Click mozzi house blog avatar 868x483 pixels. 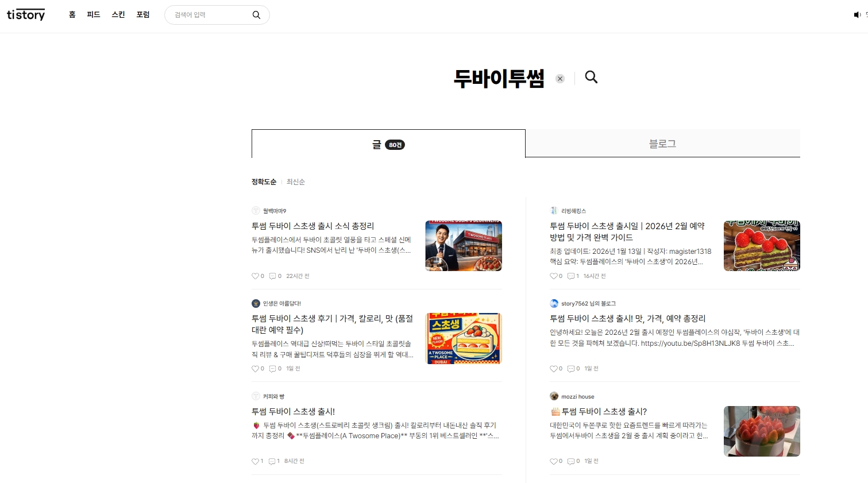(554, 396)
